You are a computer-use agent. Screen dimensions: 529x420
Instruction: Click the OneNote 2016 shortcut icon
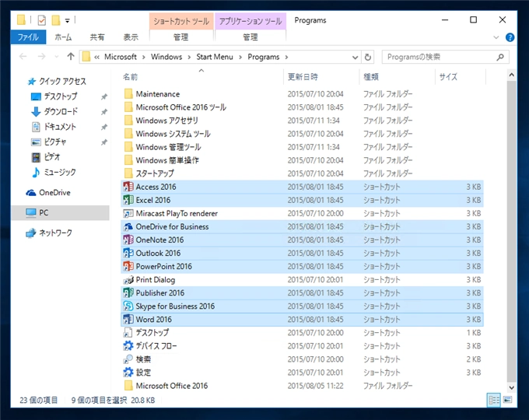click(128, 240)
